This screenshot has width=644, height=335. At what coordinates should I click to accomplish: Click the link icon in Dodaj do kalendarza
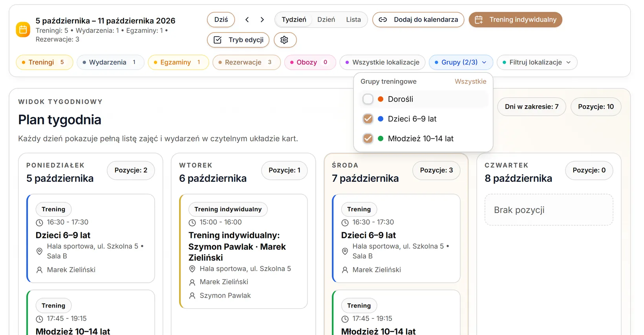[x=383, y=20]
